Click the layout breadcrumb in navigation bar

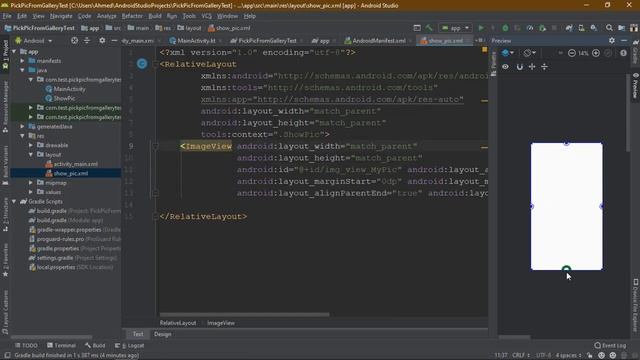(190, 28)
